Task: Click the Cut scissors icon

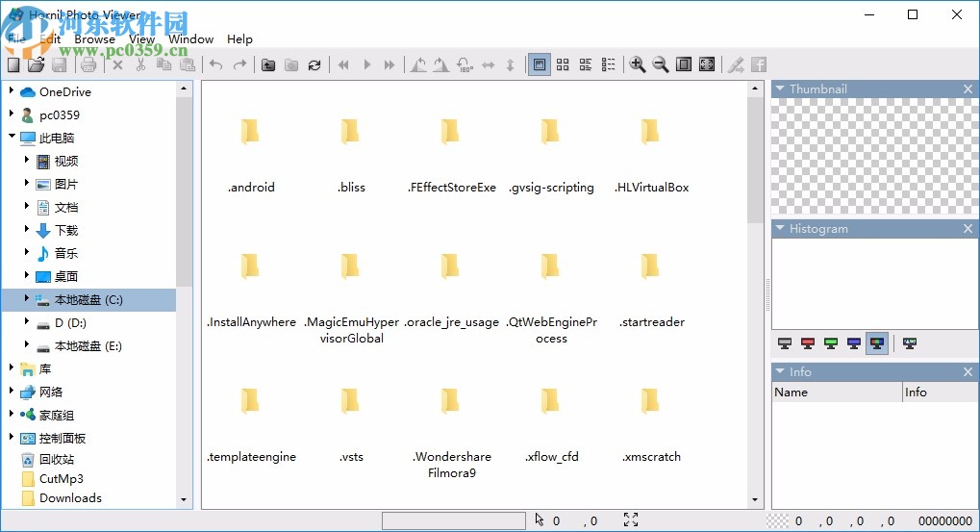Action: [140, 64]
